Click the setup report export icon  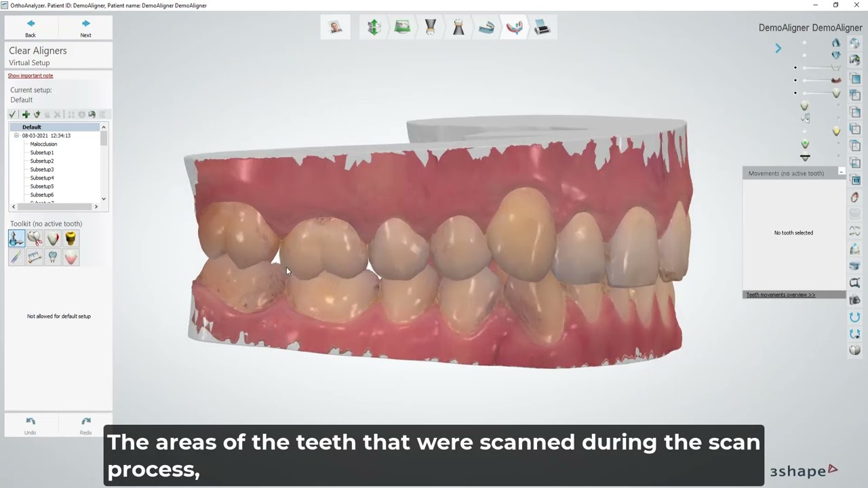(92, 115)
